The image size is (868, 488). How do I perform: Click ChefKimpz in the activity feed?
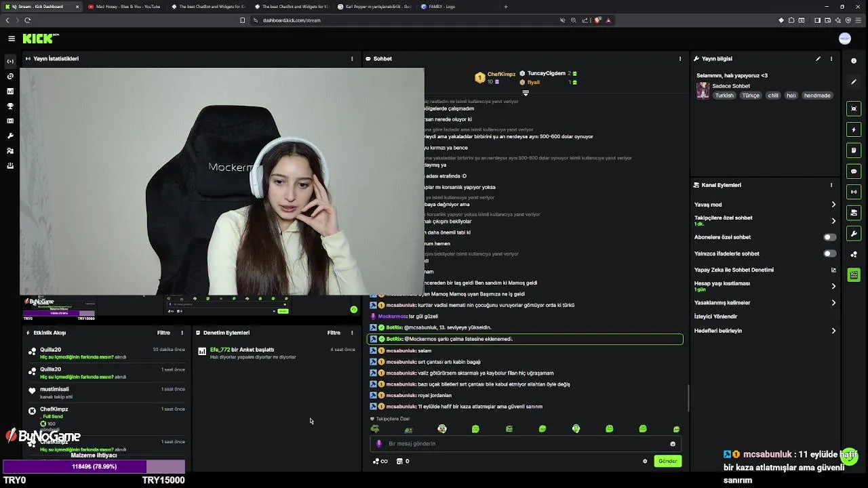tap(54, 409)
